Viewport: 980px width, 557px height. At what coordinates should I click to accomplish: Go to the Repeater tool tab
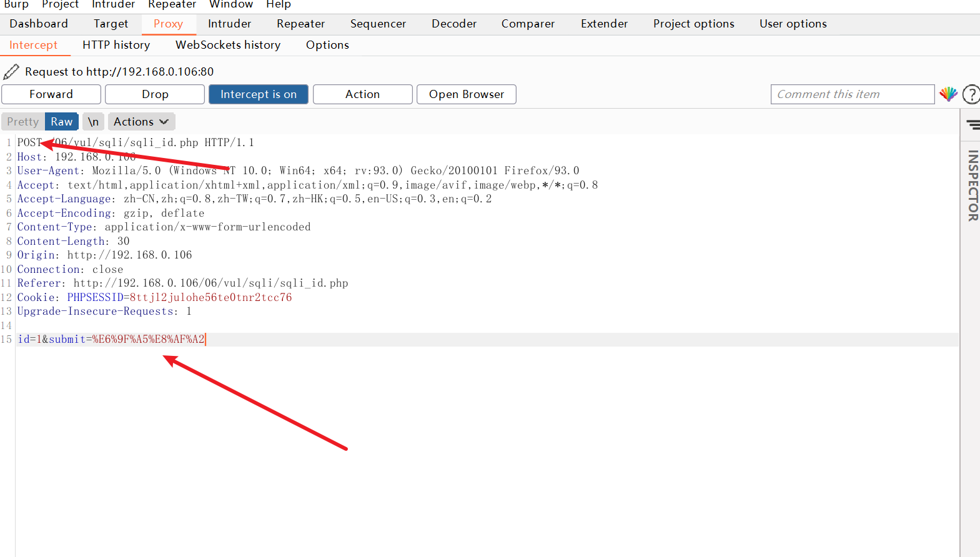click(300, 24)
